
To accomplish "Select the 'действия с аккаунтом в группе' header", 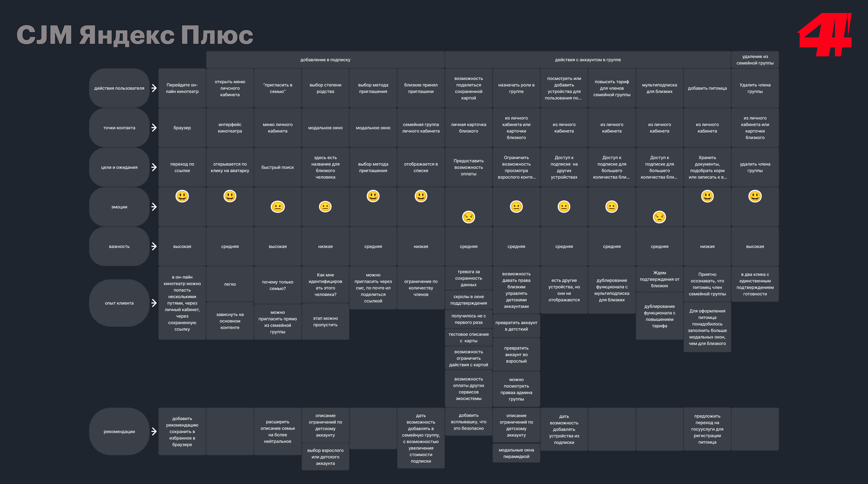I will (588, 60).
